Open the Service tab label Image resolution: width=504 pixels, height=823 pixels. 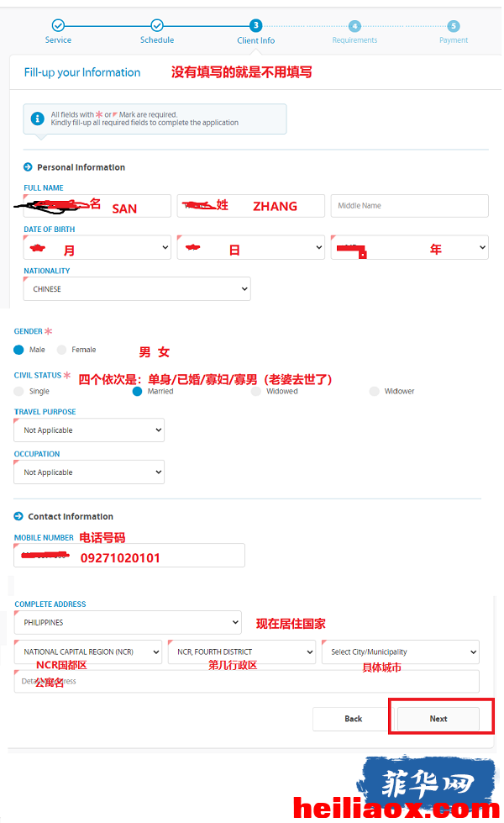point(58,40)
